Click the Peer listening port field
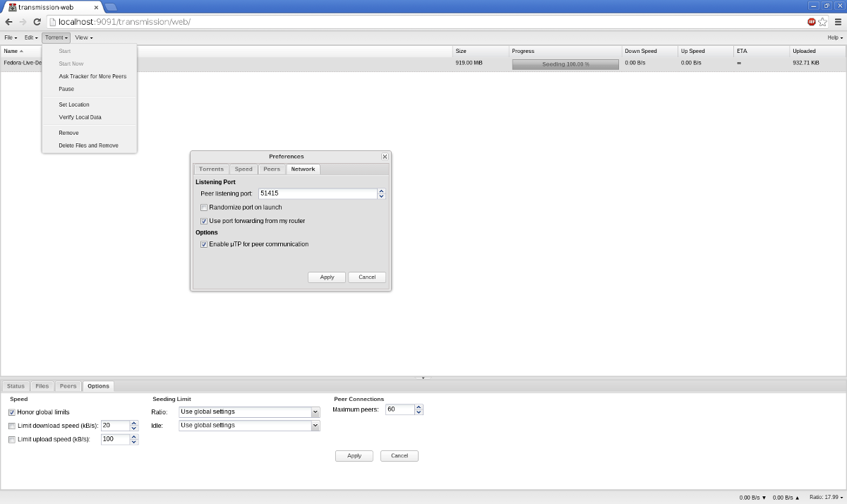Image resolution: width=847 pixels, height=504 pixels. click(317, 193)
